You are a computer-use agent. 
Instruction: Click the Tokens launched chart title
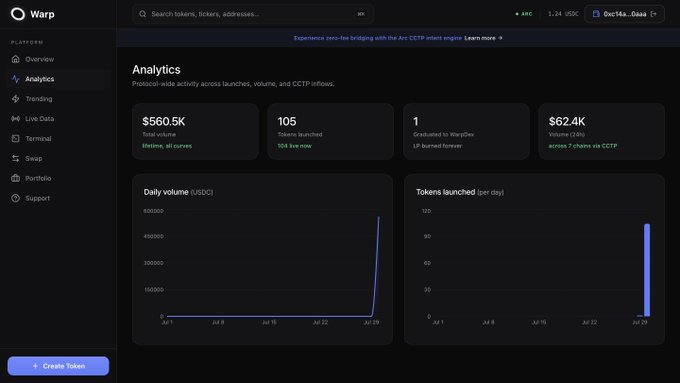[460, 192]
